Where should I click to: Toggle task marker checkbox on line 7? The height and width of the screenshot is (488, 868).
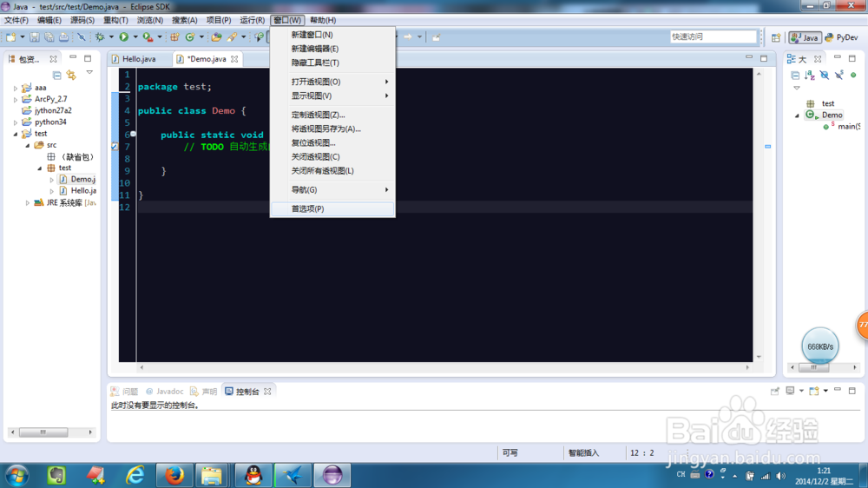coord(115,147)
